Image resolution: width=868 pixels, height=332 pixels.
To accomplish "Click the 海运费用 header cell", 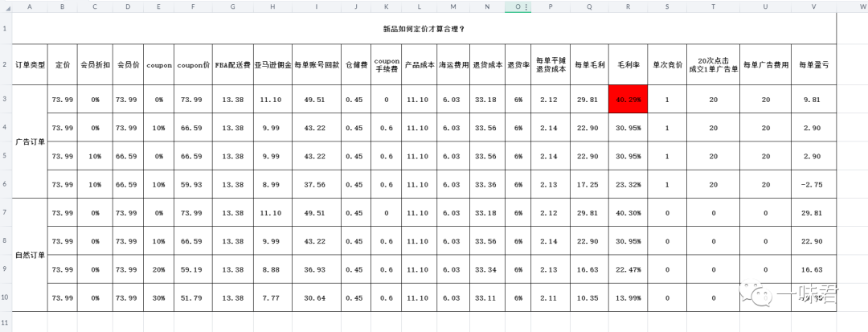I will (452, 64).
